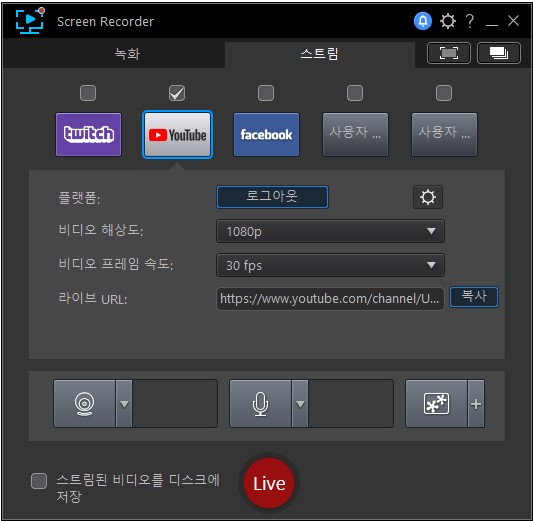Toggle the webcam button
The width and height of the screenshot is (533, 521).
click(84, 403)
